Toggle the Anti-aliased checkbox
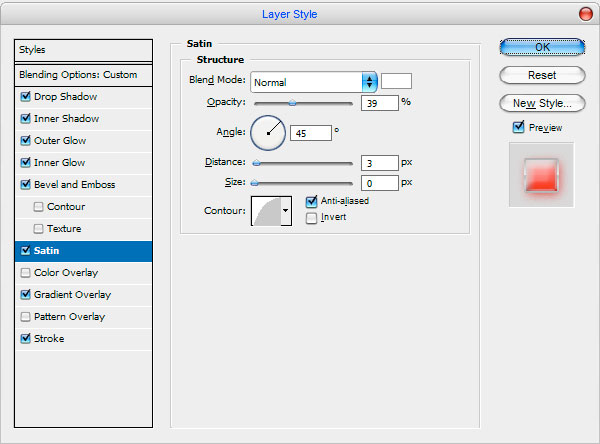 311,201
